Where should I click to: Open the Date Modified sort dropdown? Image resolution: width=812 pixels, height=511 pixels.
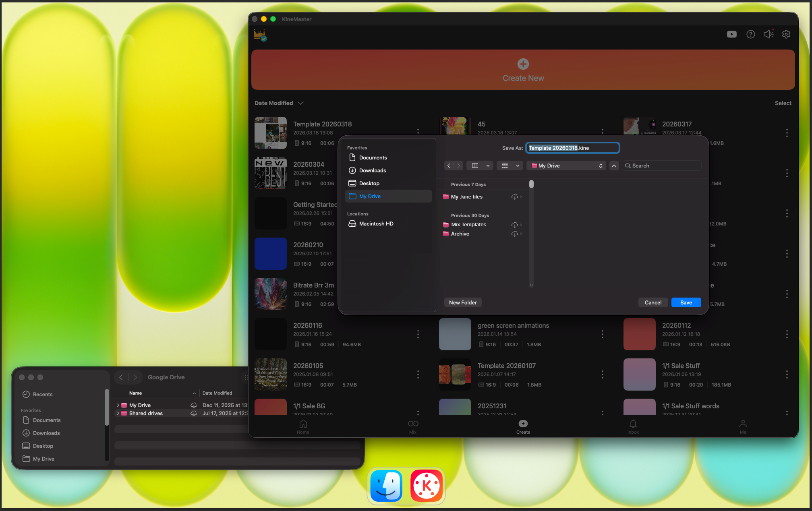coord(279,103)
